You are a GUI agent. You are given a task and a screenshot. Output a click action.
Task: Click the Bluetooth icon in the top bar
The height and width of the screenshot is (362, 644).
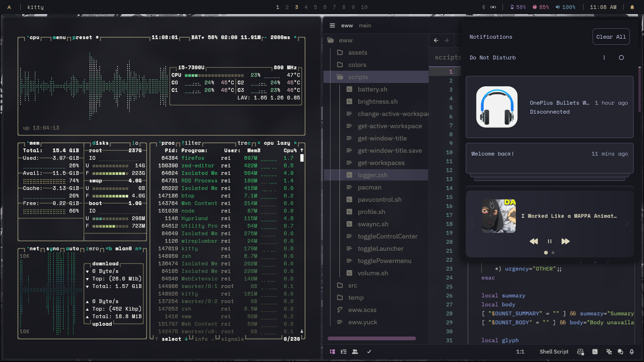coord(483,7)
